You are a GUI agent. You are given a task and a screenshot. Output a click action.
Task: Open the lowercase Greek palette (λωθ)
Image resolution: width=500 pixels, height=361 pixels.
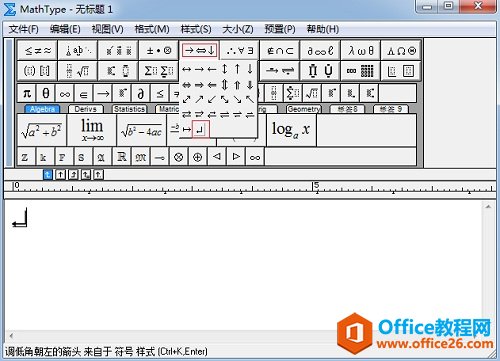[x=361, y=51]
